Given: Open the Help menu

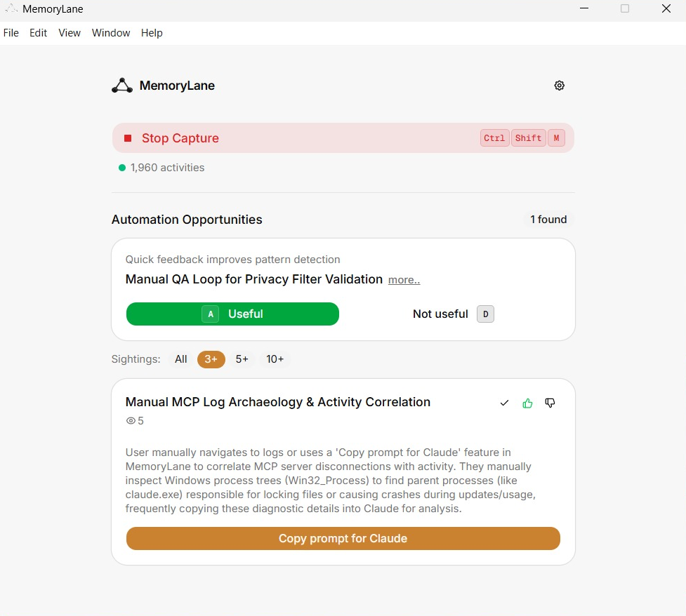Looking at the screenshot, I should pos(152,33).
